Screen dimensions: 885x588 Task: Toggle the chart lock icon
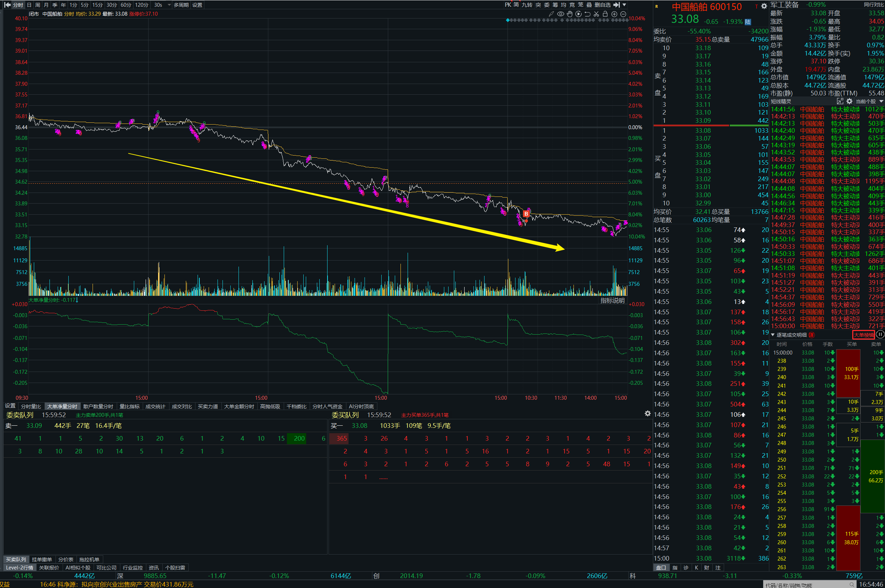(605, 14)
